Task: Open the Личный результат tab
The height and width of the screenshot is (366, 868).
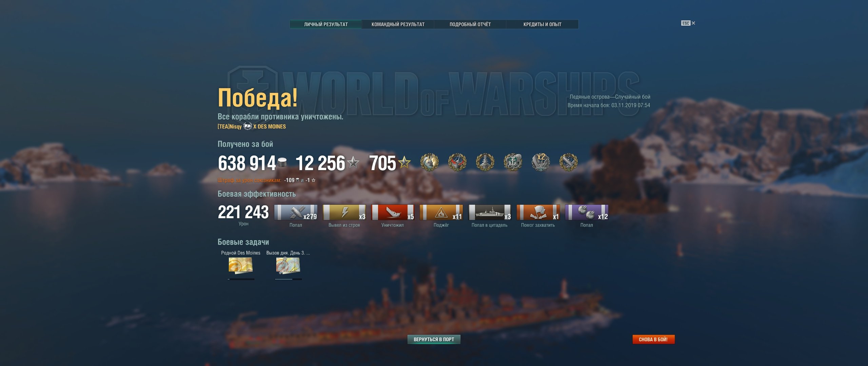Action: (326, 24)
